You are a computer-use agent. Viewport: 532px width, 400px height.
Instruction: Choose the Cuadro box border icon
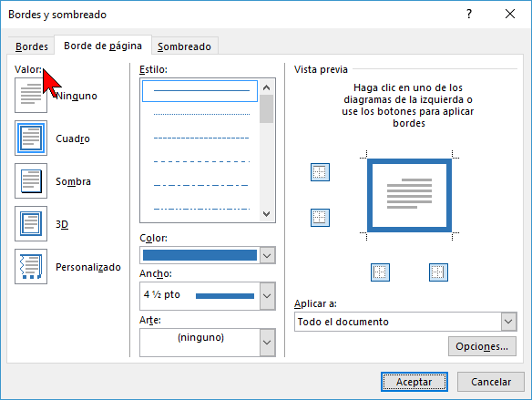(x=31, y=138)
